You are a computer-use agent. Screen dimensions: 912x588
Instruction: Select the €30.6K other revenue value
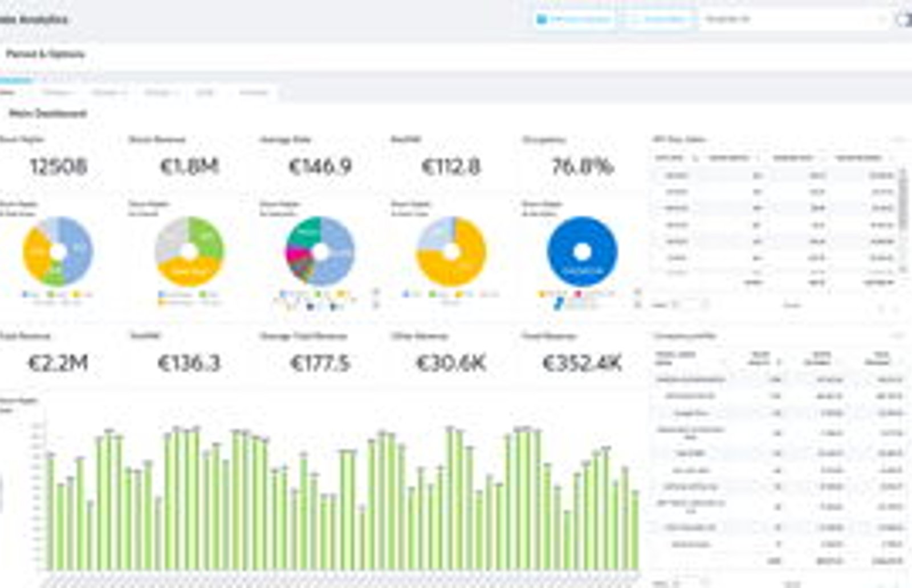451,363
